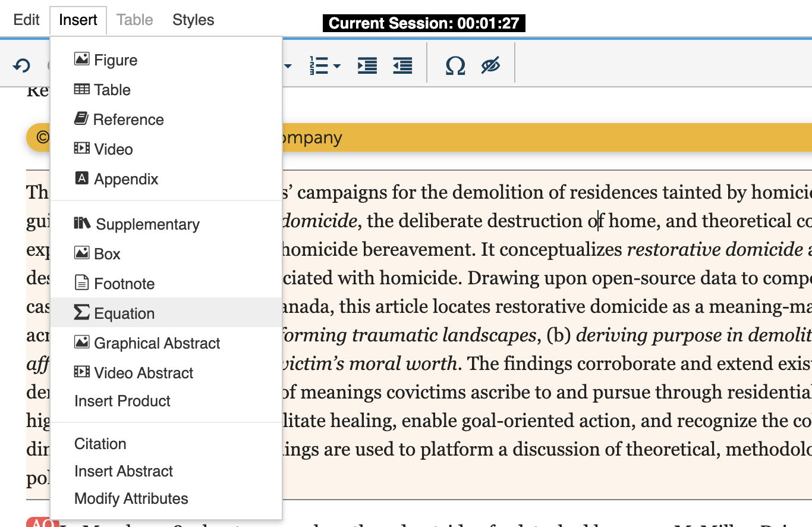Click Insert Product menu entry
The width and height of the screenshot is (812, 527).
tap(166, 401)
